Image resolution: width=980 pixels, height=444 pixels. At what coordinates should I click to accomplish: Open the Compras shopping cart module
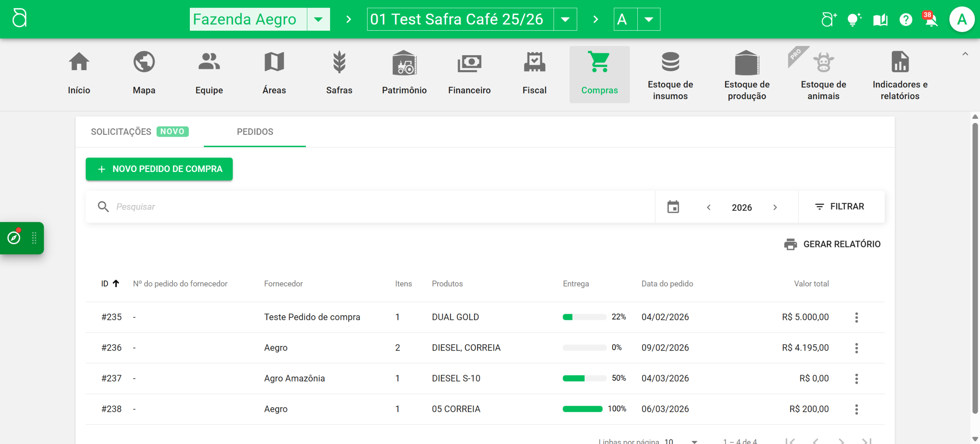(599, 74)
